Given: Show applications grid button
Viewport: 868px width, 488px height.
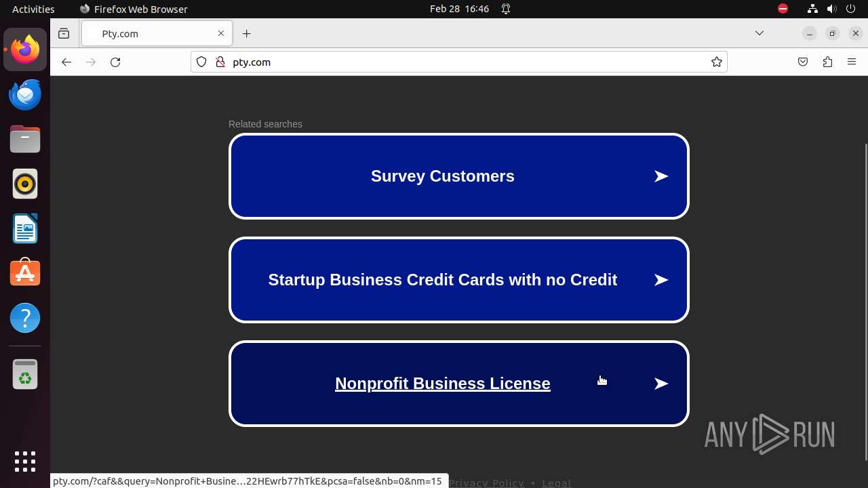Looking at the screenshot, I should pos(25,462).
